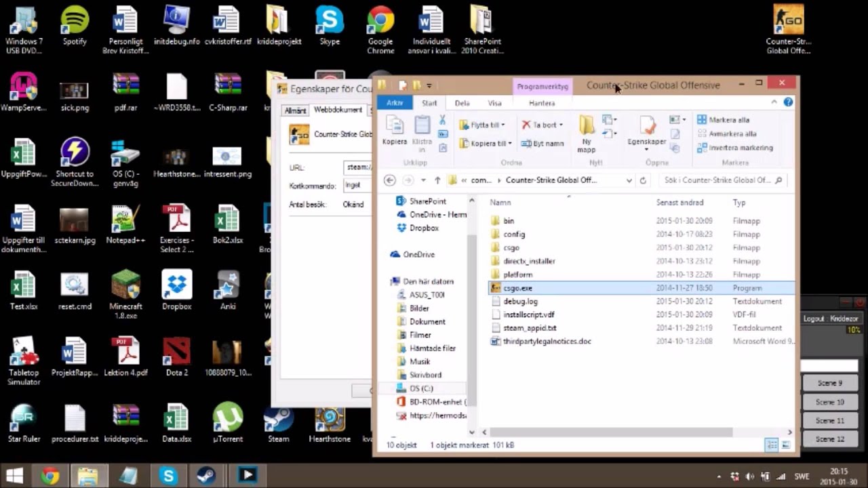This screenshot has height=488, width=868.
Task: Select all files with Markera alla
Action: click(x=723, y=120)
